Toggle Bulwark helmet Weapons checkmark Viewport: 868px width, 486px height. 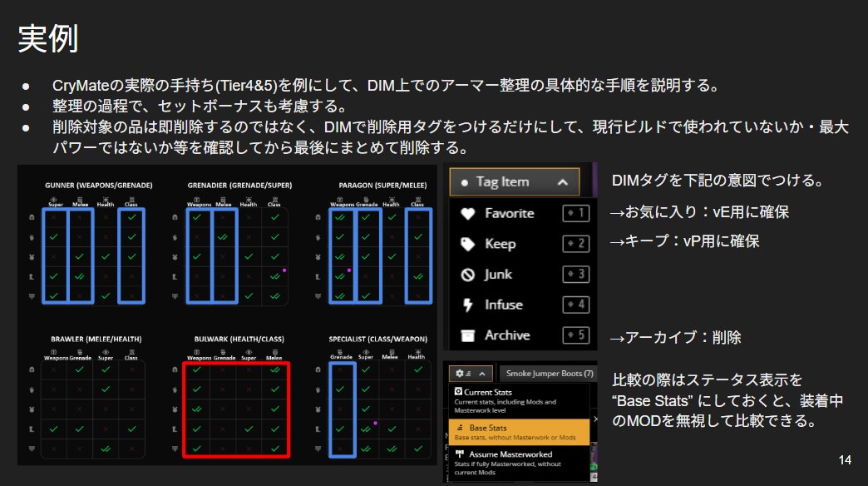(197, 369)
